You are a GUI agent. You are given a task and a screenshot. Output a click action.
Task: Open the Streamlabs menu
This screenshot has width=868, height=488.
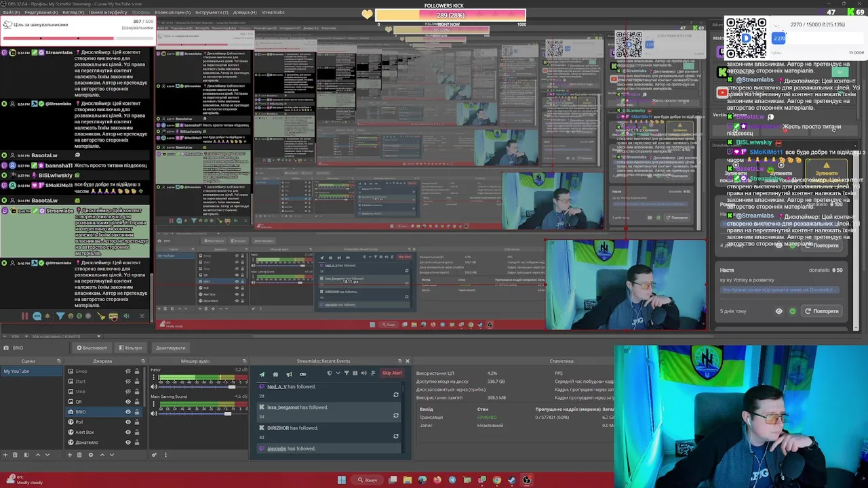click(x=273, y=12)
